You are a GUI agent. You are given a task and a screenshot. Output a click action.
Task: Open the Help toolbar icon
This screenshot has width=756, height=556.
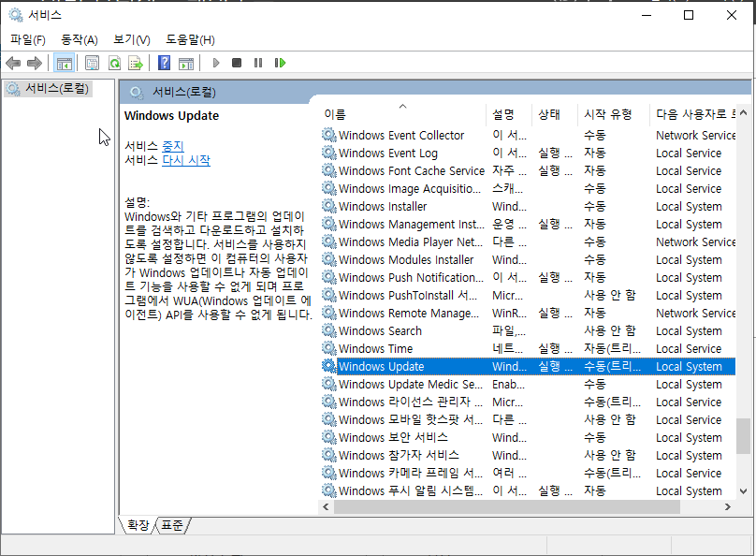point(164,63)
